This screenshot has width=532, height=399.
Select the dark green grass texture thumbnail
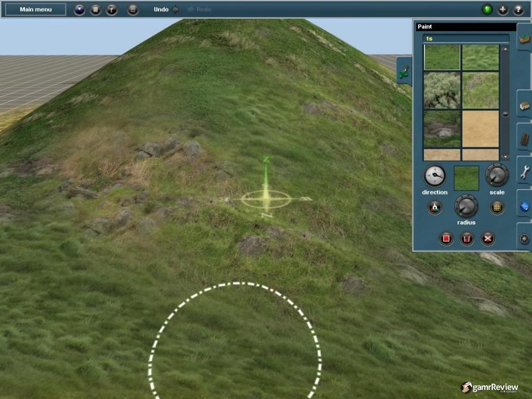tap(442, 57)
